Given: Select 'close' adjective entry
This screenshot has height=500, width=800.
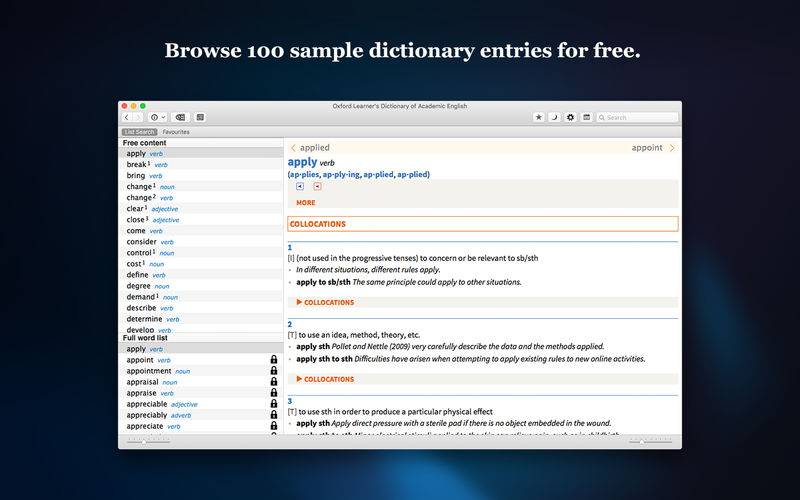Looking at the screenshot, I should click(x=201, y=220).
